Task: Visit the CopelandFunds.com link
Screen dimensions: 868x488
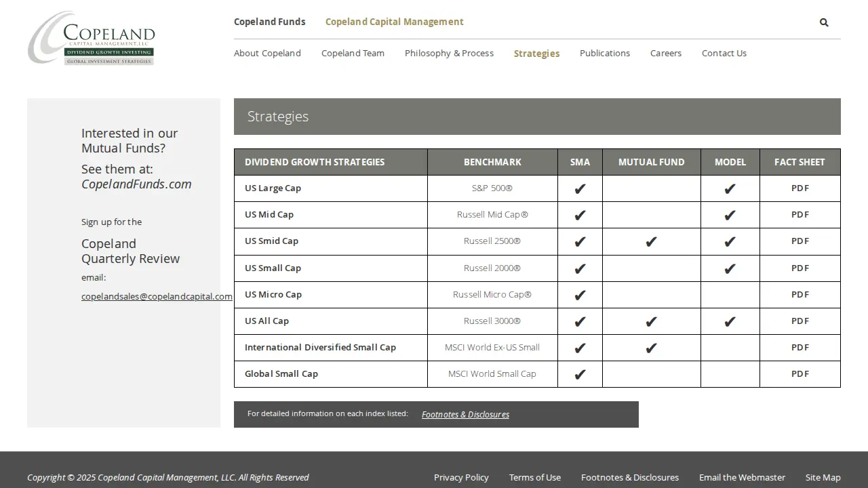Action: (136, 184)
